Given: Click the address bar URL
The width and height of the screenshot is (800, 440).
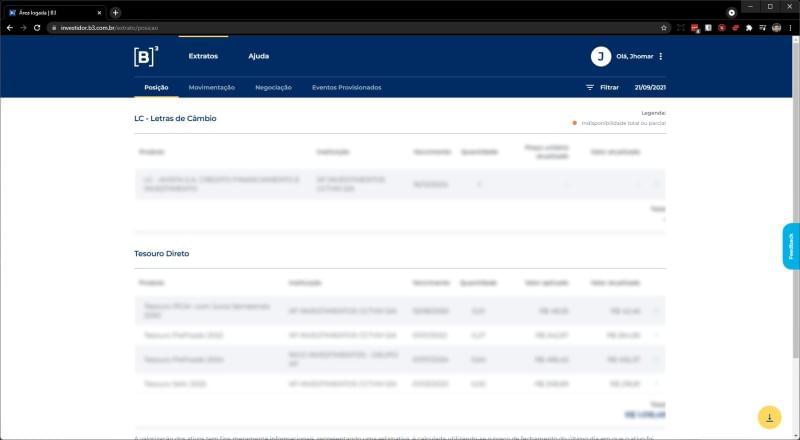Looking at the screenshot, I should click(x=109, y=28).
